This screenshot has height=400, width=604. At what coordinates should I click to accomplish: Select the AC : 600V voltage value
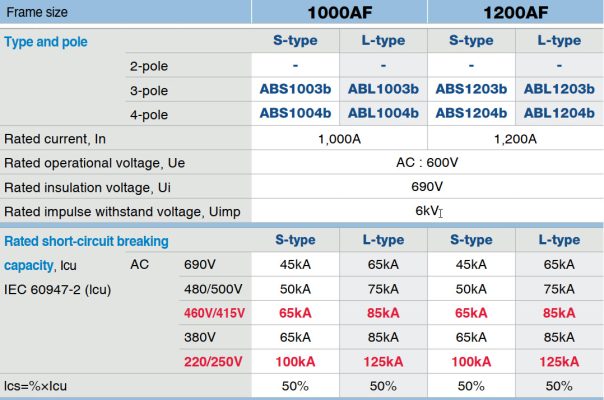(x=427, y=163)
